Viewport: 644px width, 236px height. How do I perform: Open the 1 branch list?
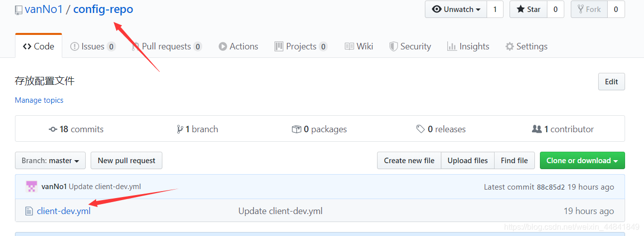click(x=197, y=129)
